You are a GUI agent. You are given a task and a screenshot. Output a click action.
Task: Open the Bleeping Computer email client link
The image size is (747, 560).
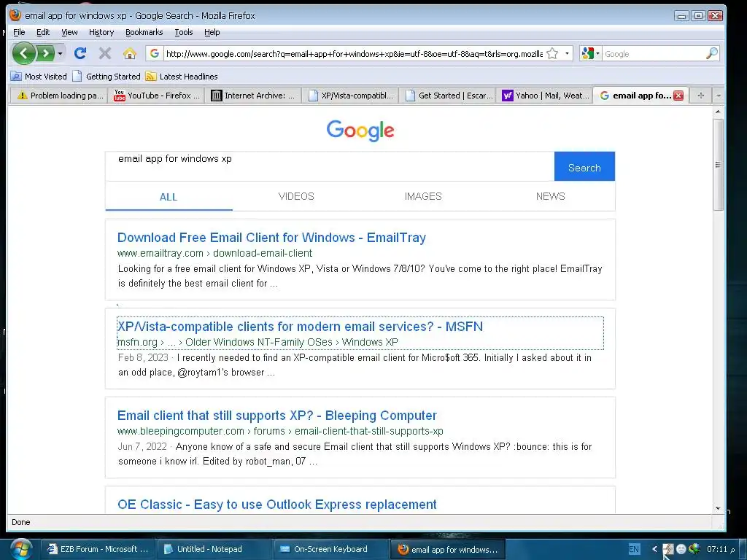(276, 415)
